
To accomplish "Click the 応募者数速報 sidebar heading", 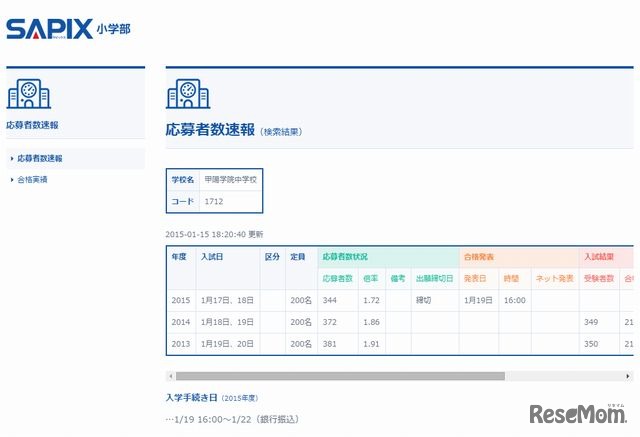I will (x=32, y=125).
